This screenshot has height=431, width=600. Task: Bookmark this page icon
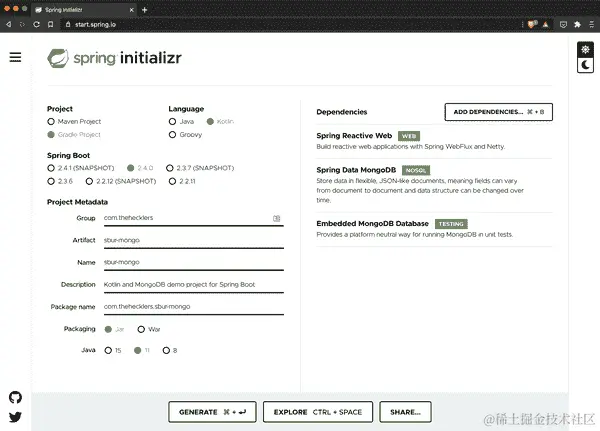tap(50, 24)
